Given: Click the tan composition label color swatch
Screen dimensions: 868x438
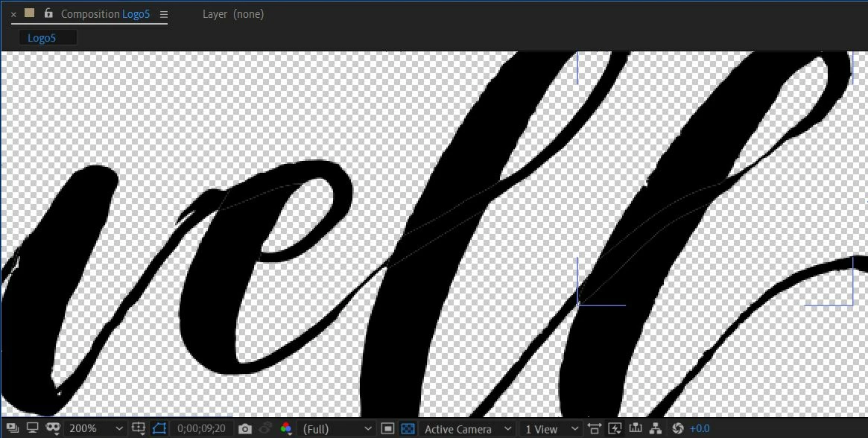Looking at the screenshot, I should tap(30, 13).
